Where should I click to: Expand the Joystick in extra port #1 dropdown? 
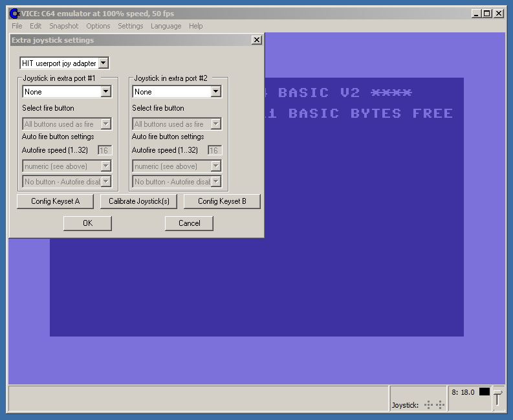click(x=106, y=92)
